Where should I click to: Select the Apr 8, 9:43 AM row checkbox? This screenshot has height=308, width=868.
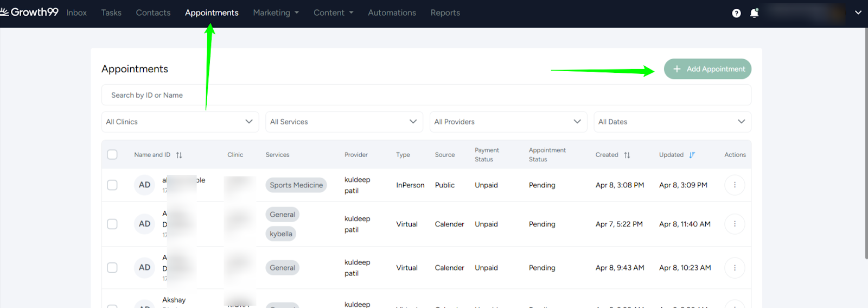point(112,267)
